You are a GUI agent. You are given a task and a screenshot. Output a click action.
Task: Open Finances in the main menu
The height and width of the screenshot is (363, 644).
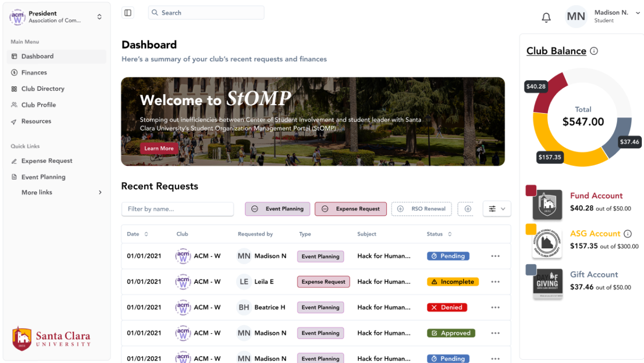tap(34, 72)
